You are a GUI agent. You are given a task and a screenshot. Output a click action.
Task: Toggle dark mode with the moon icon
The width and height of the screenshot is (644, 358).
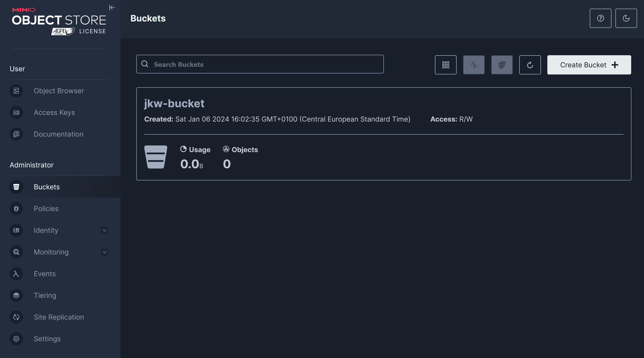[626, 18]
